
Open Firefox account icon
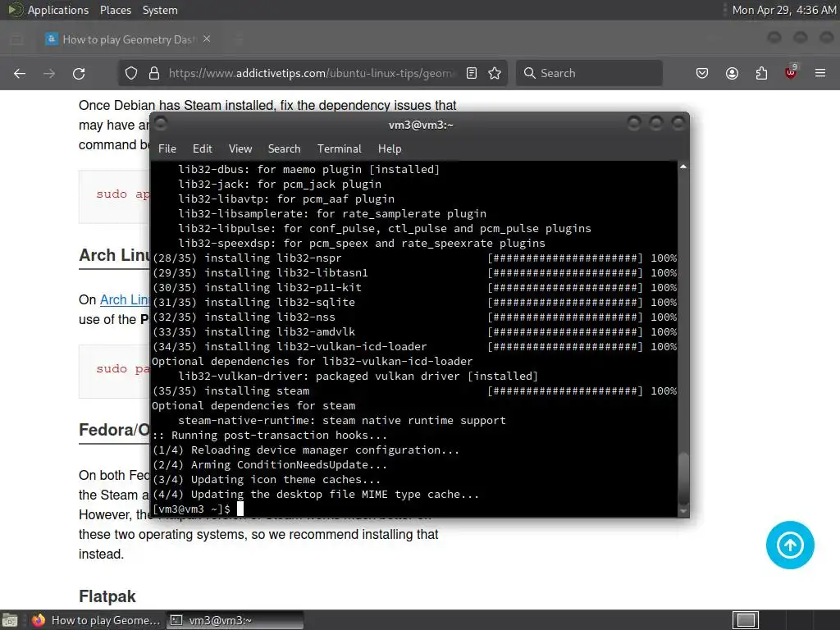pos(732,73)
